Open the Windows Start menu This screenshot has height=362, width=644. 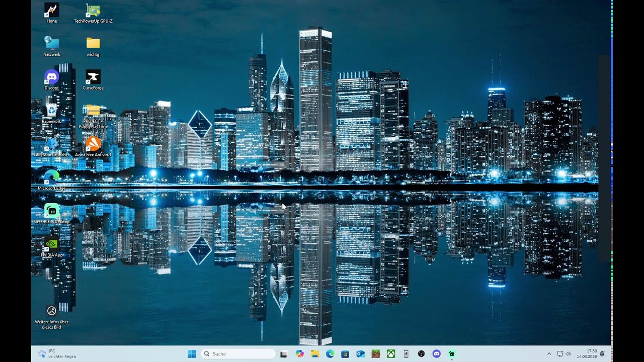point(192,354)
